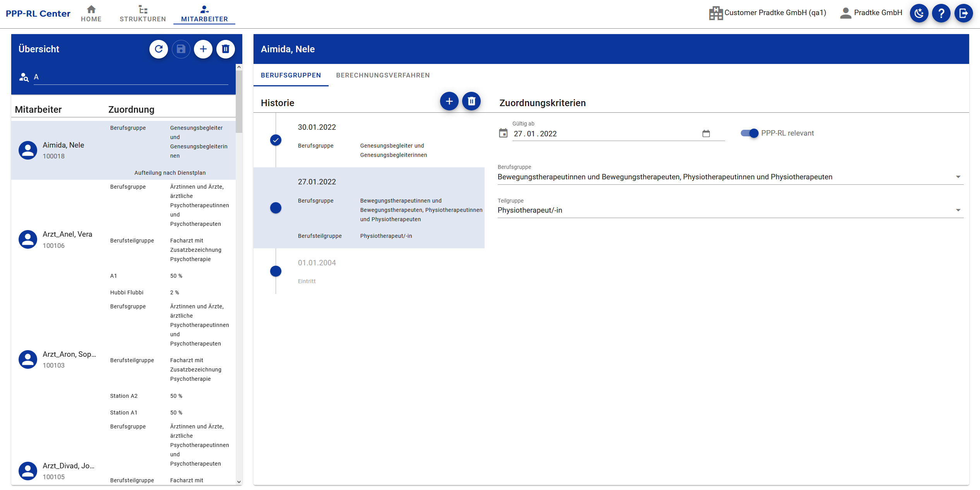Image resolution: width=980 pixels, height=490 pixels.
Task: Delete the selected employee in Übersicht
Action: point(226,49)
